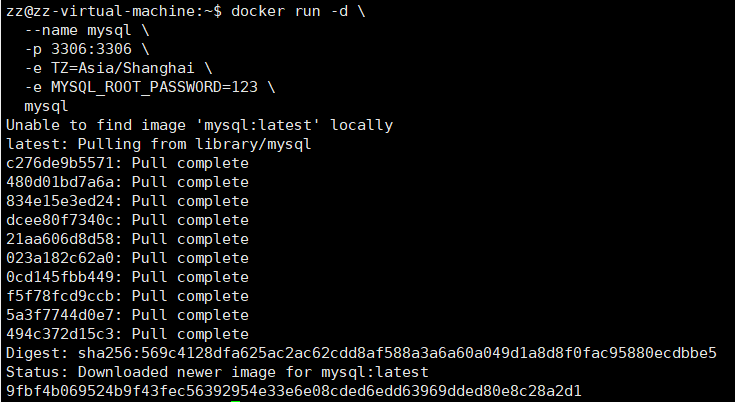Viewport: 735px width, 402px height.
Task: Click the 'docker run -d' command text
Action: pos(289,11)
